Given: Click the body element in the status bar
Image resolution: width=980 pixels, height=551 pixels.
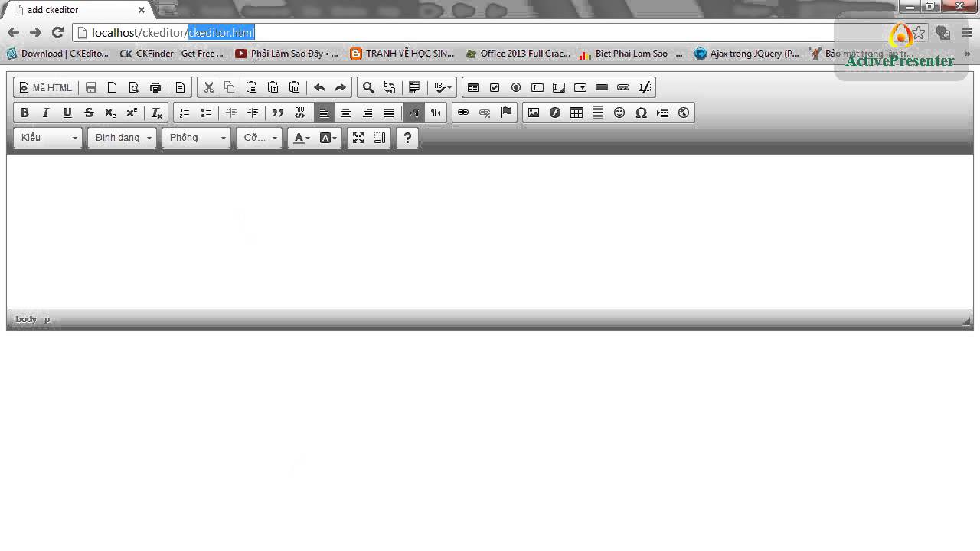Looking at the screenshot, I should 26,319.
